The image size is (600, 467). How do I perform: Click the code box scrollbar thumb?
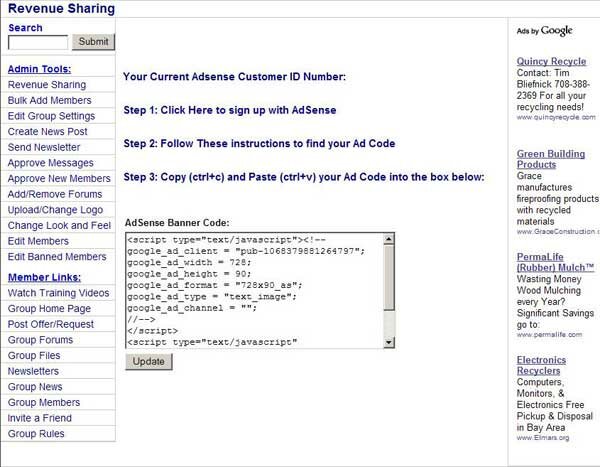click(x=389, y=278)
